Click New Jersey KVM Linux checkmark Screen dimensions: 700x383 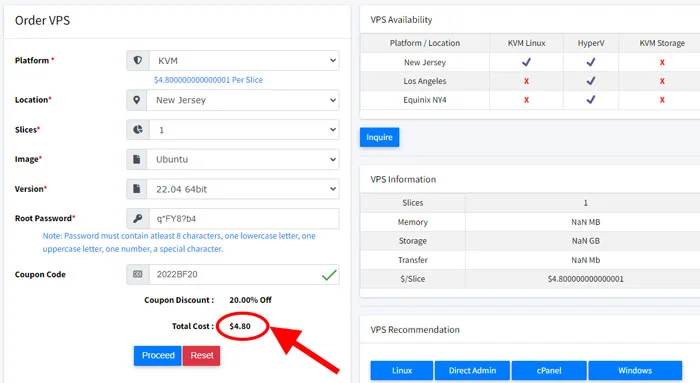point(526,62)
